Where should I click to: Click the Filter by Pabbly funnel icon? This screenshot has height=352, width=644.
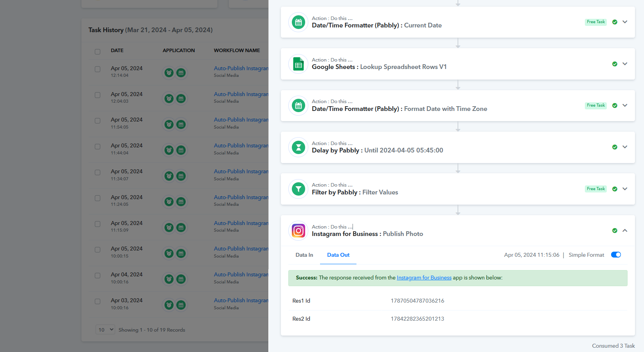298,189
